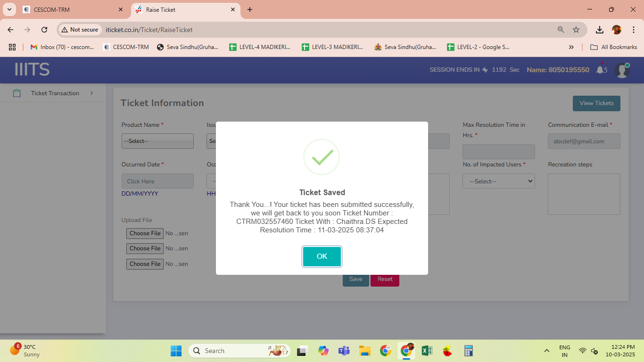
Task: Expand the Ticket Transaction sidebar chevron
Action: [91, 93]
